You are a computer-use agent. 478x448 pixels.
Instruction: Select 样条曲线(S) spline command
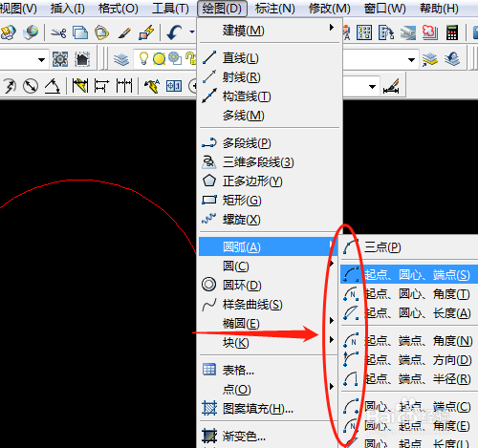[268, 305]
